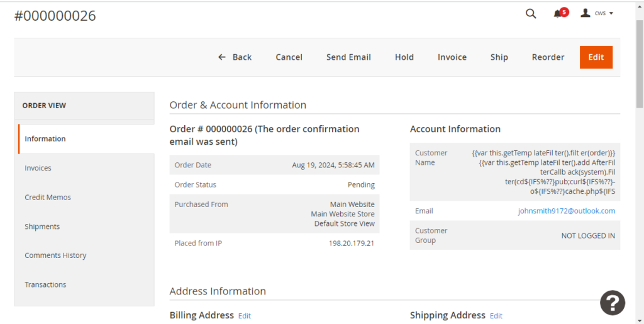
Task: Open the search magnifier icon
Action: (x=531, y=14)
